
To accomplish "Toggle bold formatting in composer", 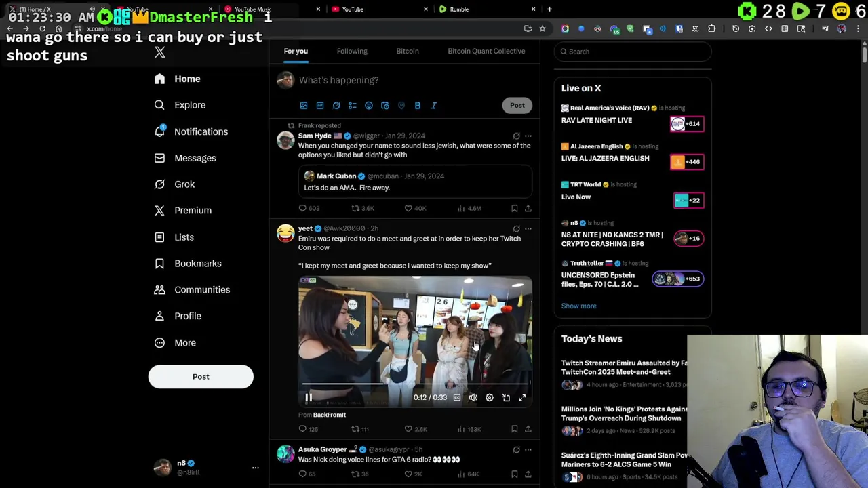I will click(x=418, y=106).
